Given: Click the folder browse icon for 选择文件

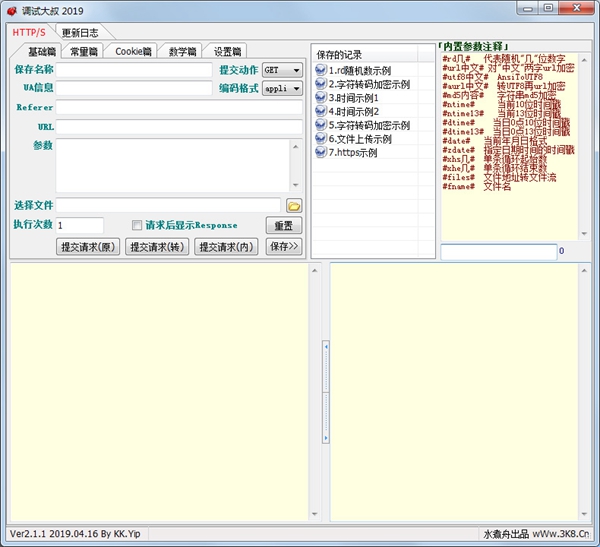Looking at the screenshot, I should pos(294,206).
